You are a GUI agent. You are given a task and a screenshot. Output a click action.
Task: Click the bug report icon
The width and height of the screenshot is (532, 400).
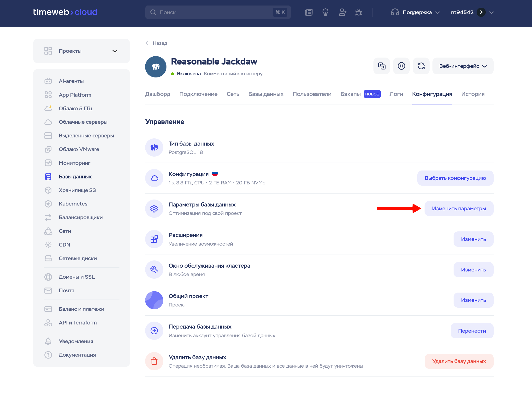(359, 12)
